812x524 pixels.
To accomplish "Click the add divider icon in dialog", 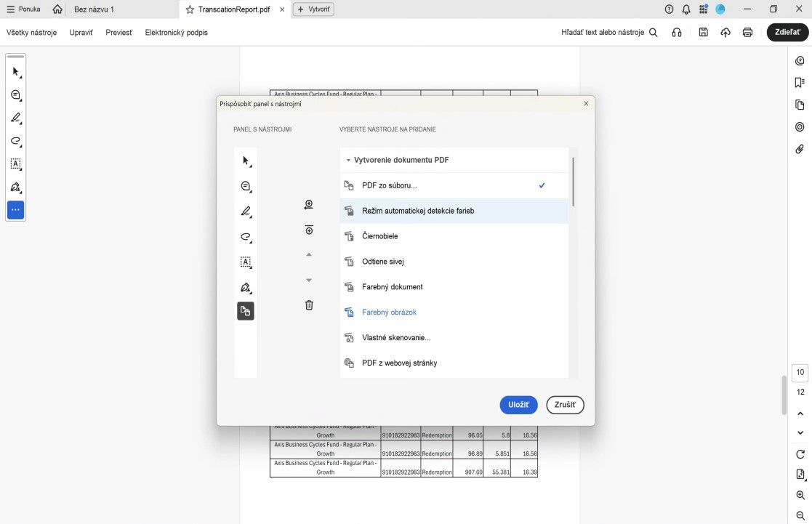I will point(309,230).
